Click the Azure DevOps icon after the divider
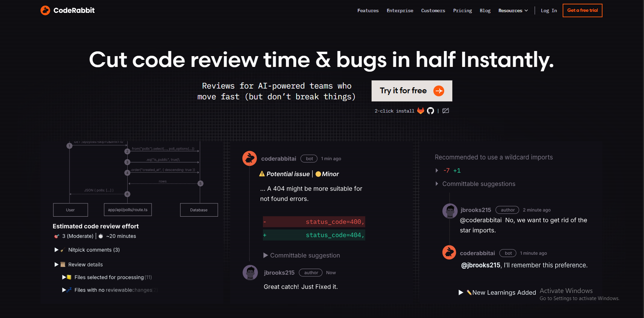Viewport: 644px width, 318px height. 446,111
